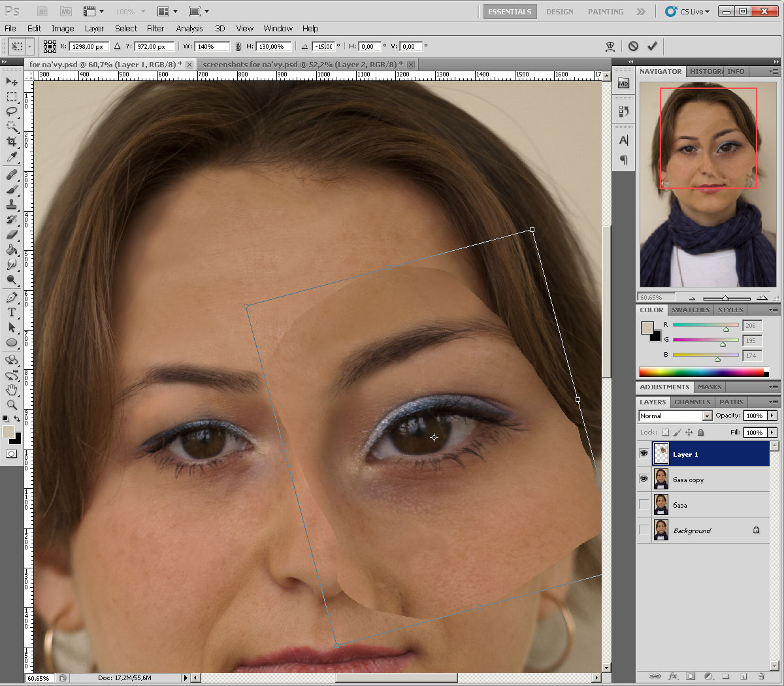
Task: Select the Type tool
Action: pyautogui.click(x=12, y=312)
